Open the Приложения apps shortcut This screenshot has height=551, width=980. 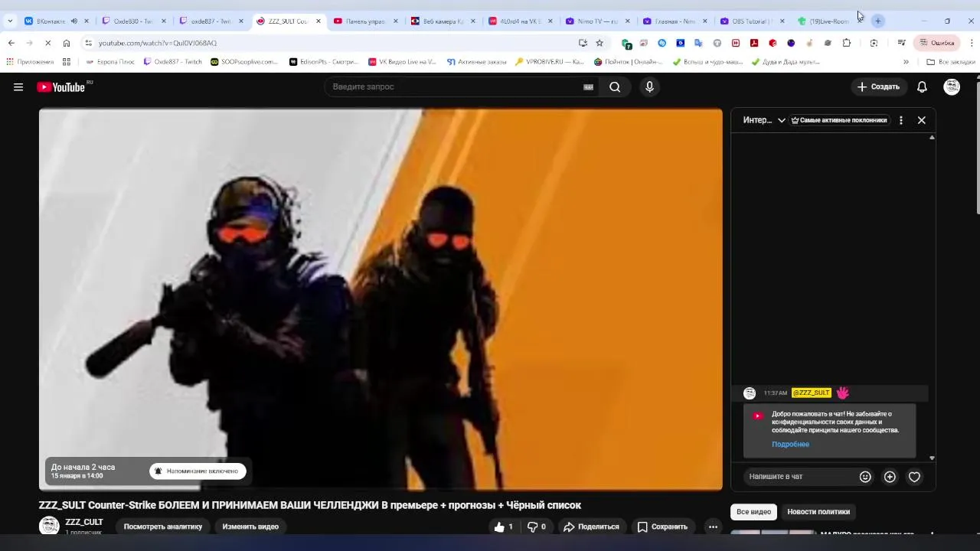click(30, 62)
